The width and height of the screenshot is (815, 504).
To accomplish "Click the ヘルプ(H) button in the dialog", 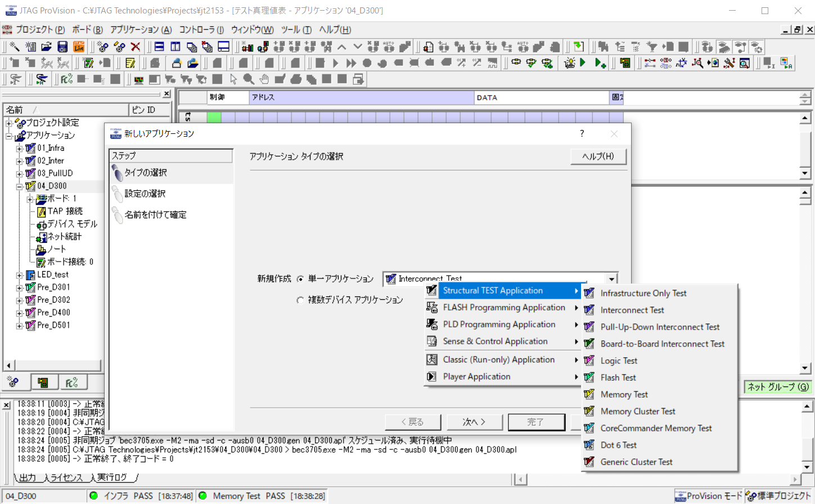I will pos(598,156).
